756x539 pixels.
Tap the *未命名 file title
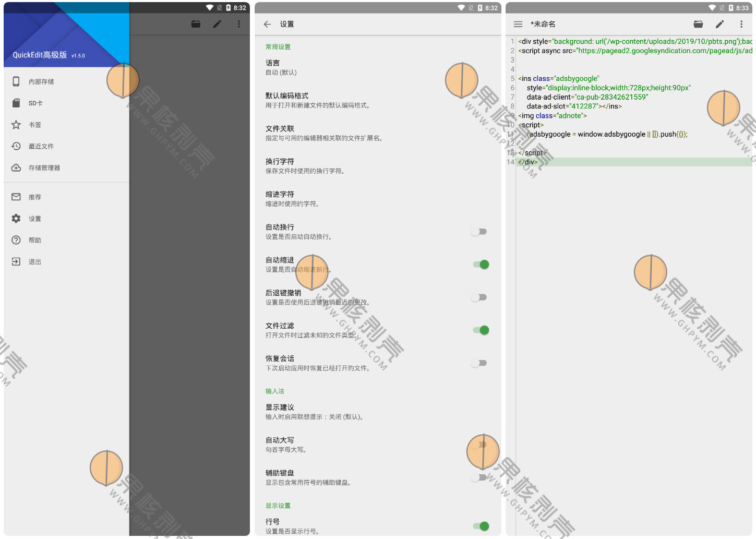click(543, 24)
